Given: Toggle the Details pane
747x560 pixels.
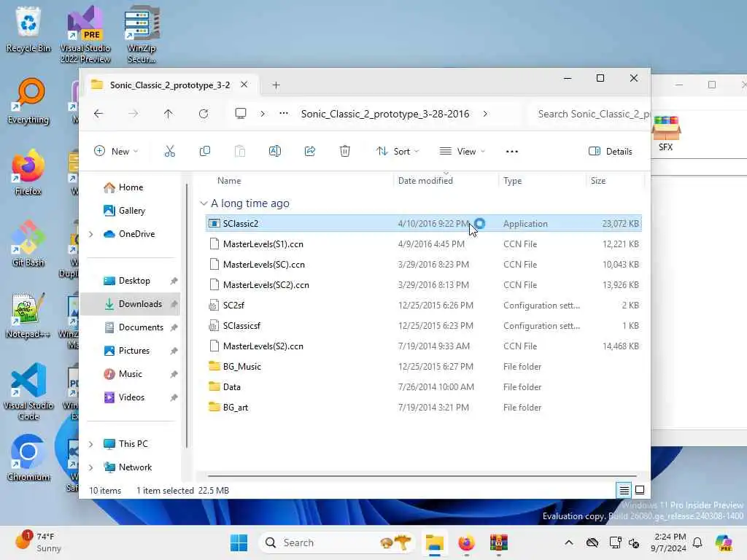Looking at the screenshot, I should click(611, 152).
